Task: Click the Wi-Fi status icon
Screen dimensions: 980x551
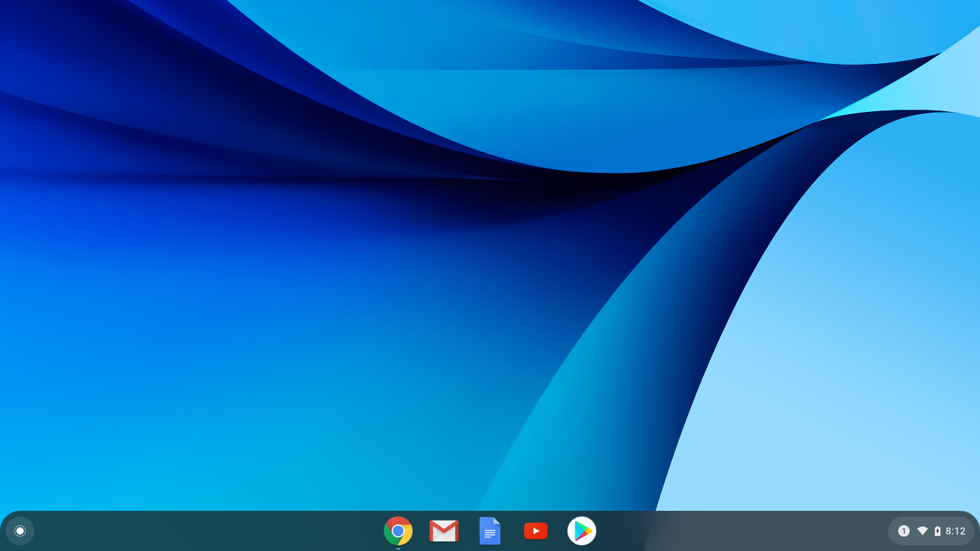Action: coord(923,531)
